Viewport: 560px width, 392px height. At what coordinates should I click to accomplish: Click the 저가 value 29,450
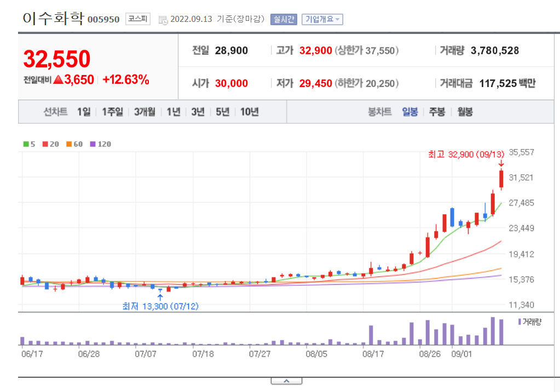[316, 83]
